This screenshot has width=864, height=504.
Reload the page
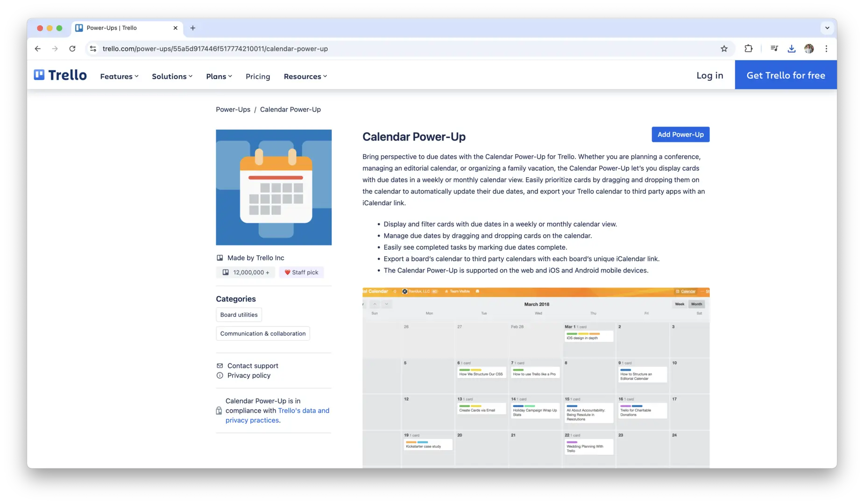pos(72,49)
